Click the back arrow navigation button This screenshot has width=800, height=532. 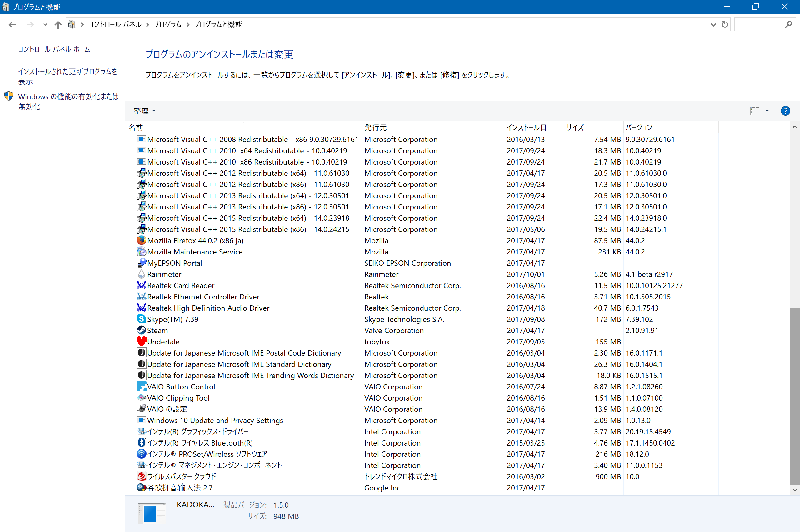click(x=12, y=24)
